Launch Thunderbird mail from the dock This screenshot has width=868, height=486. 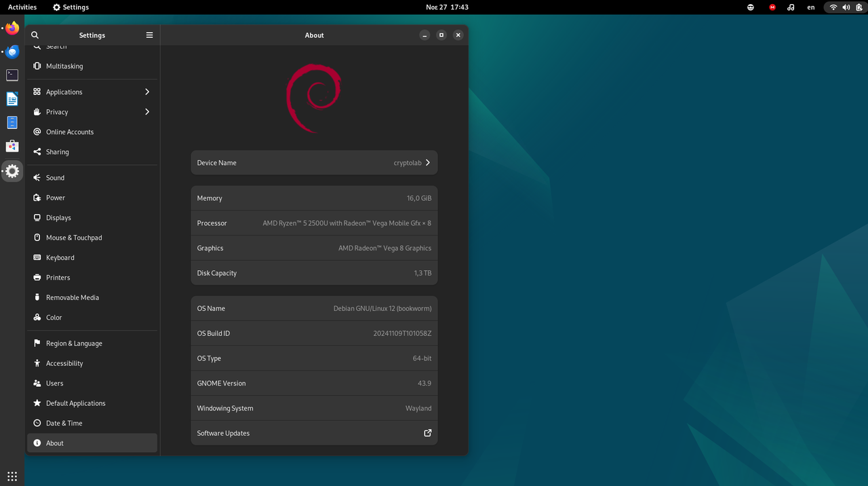[12, 52]
